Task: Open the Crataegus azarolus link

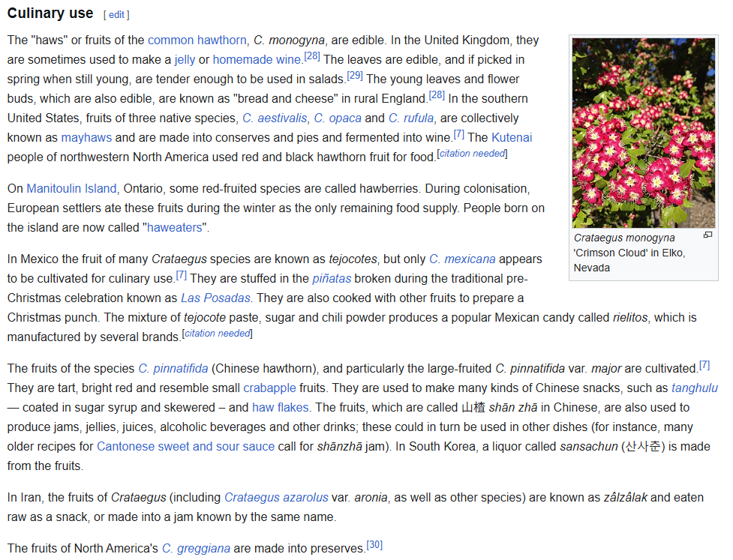Action: [276, 498]
